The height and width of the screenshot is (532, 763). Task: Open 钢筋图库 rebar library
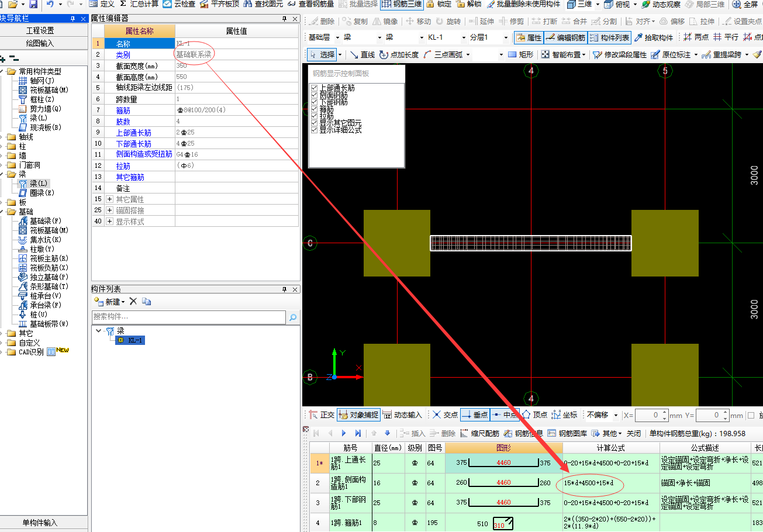click(567, 433)
